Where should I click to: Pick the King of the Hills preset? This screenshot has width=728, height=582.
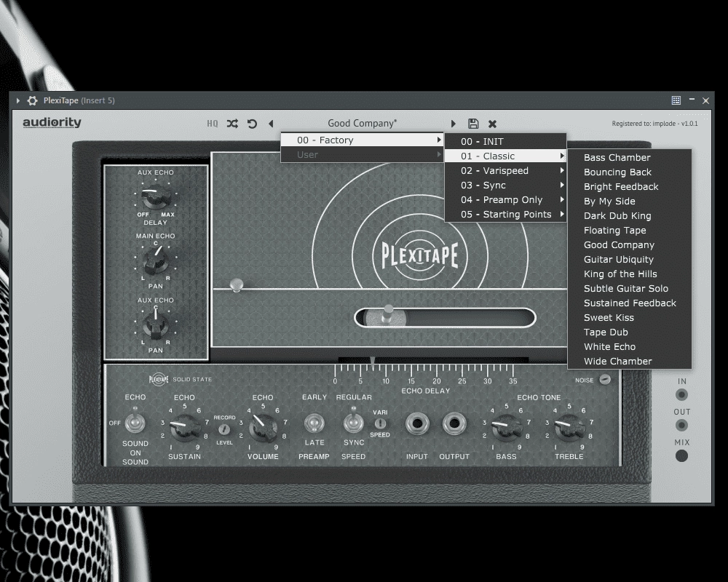pos(630,274)
